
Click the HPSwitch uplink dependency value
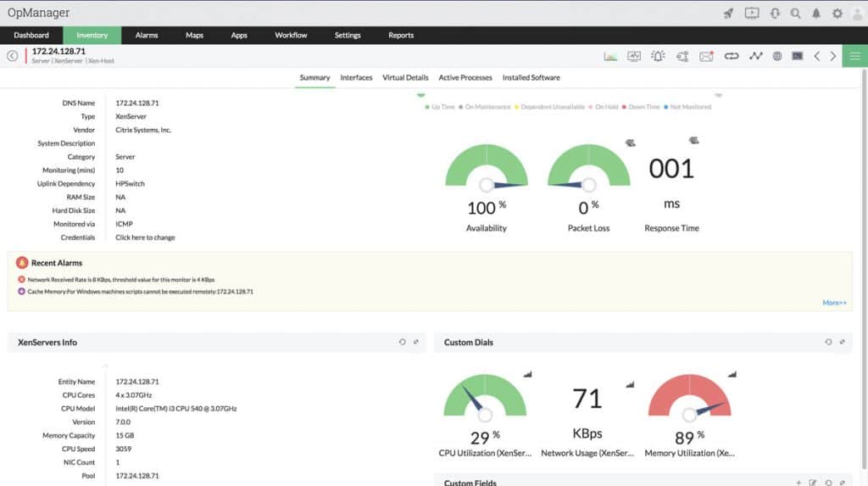[130, 183]
